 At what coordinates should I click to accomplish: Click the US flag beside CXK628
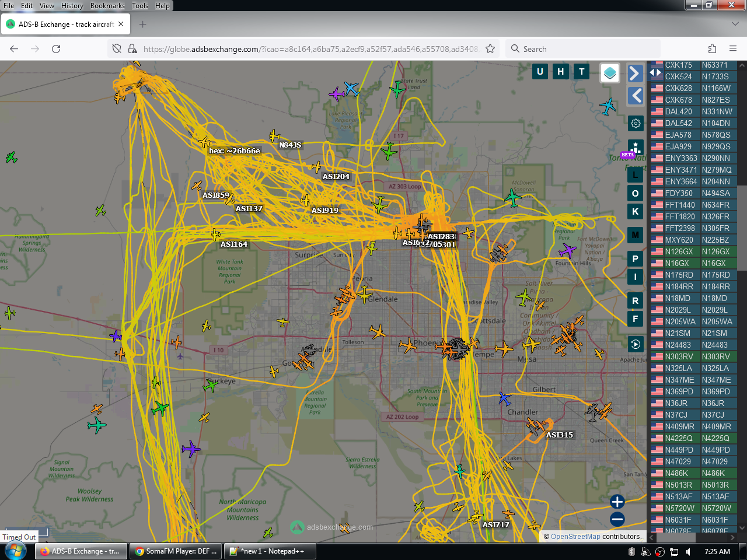(x=657, y=88)
